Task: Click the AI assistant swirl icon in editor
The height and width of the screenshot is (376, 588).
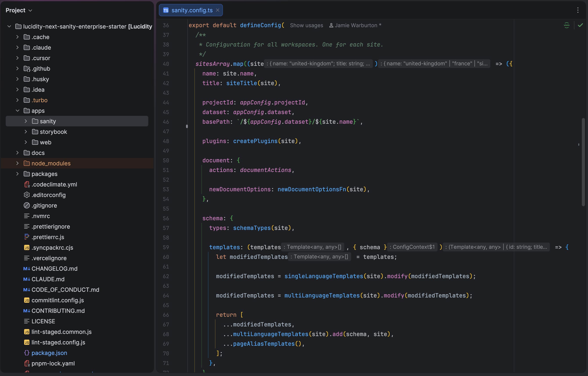Action: (566, 25)
